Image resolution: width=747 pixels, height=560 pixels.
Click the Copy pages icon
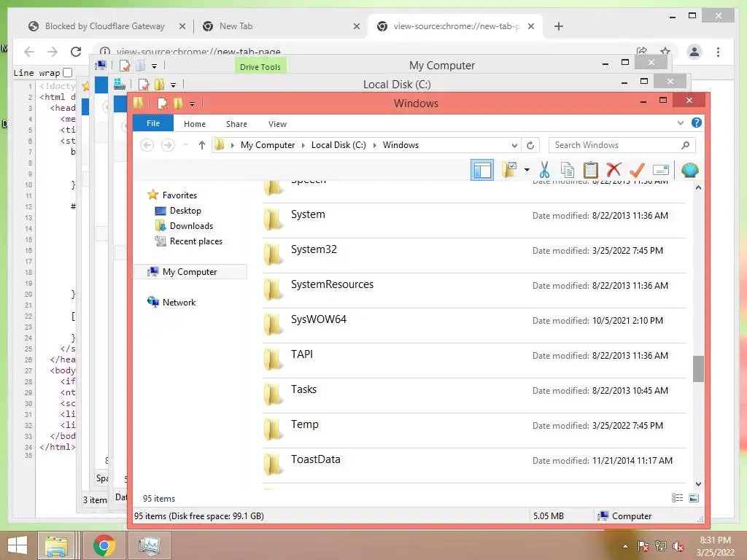(567, 169)
